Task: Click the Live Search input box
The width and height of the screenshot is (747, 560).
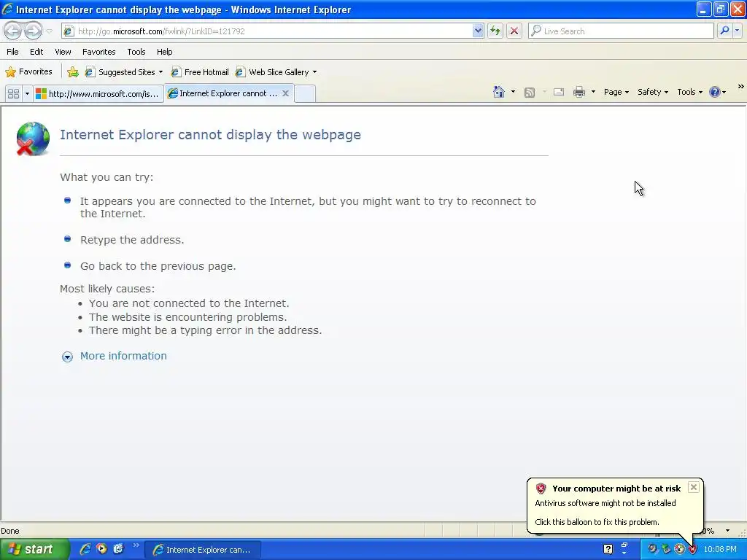Action: click(622, 31)
